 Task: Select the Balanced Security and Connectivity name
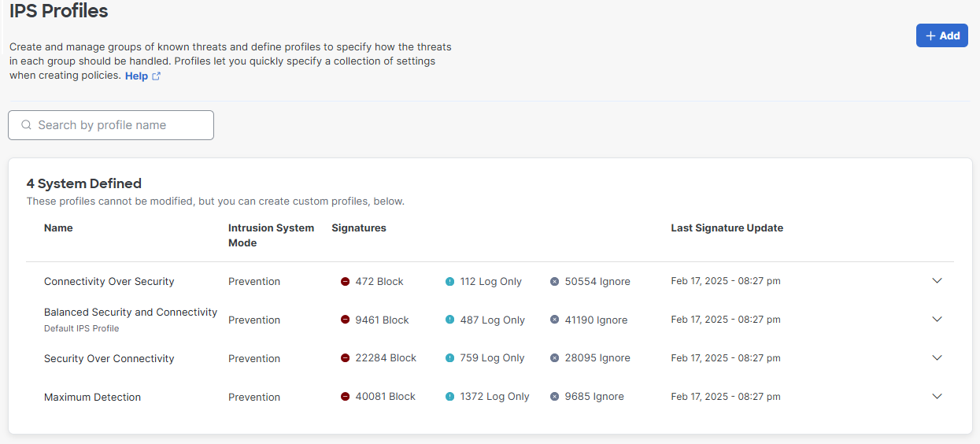pos(131,313)
